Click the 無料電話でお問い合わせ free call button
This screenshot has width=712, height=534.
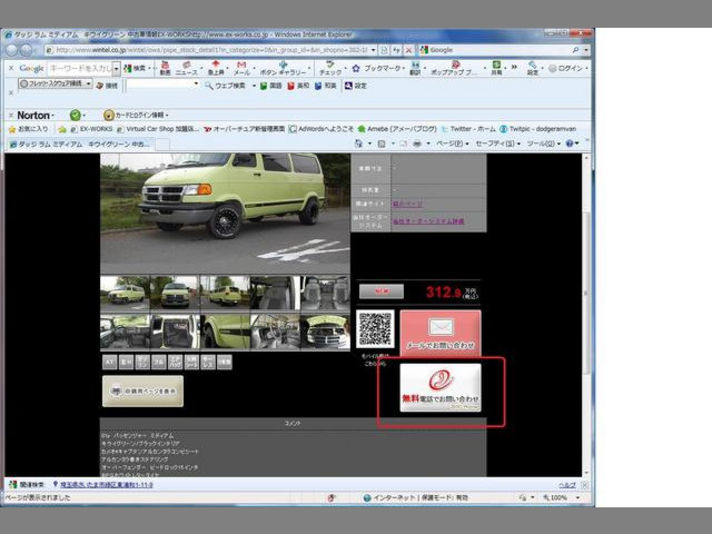pyautogui.click(x=440, y=387)
